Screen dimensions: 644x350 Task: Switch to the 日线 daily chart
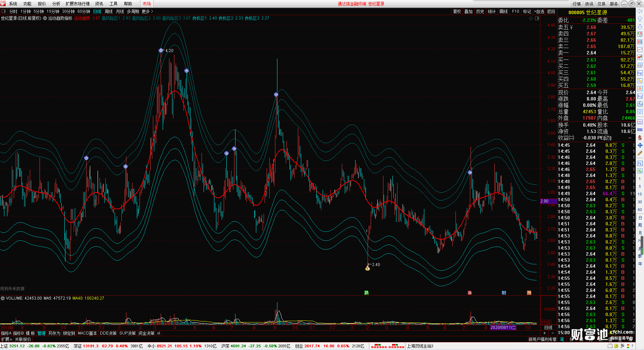pos(97,11)
